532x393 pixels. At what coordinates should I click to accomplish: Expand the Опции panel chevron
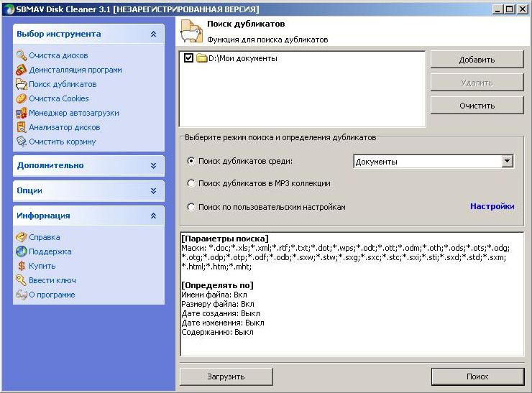coord(153,190)
